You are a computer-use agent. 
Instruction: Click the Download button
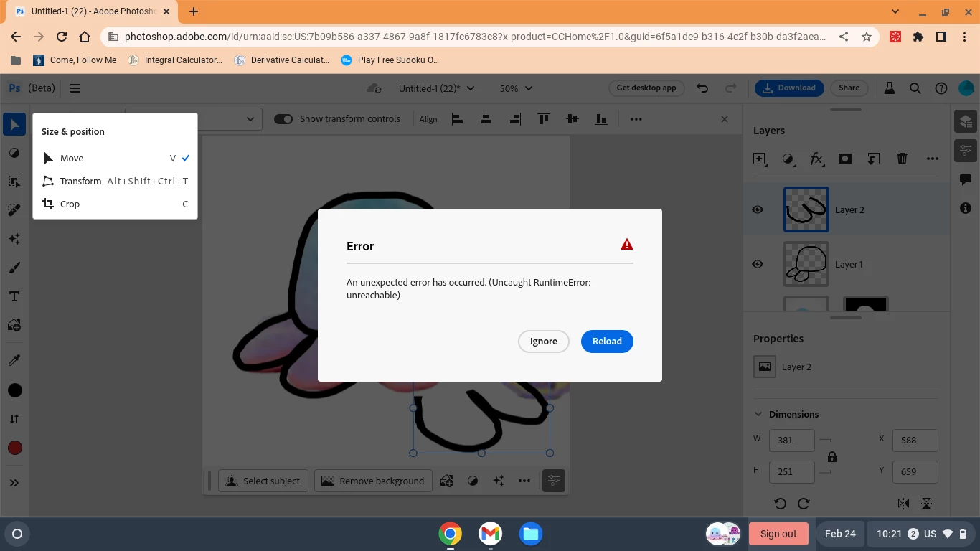[788, 88]
